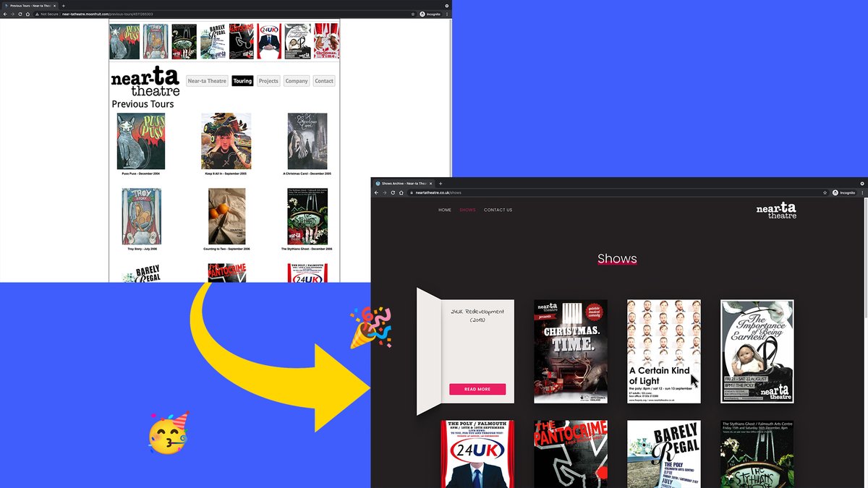The image size is (868, 488).
Task: Click Incognito badge in Previous Tours browser
Action: [431, 14]
